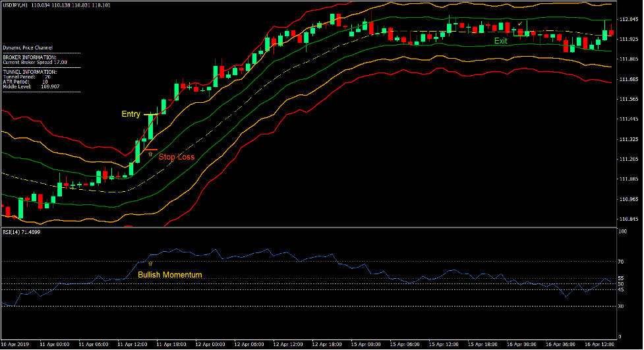Click the RSI 30 level value
This screenshot has width=644, height=350.
tap(621, 306)
